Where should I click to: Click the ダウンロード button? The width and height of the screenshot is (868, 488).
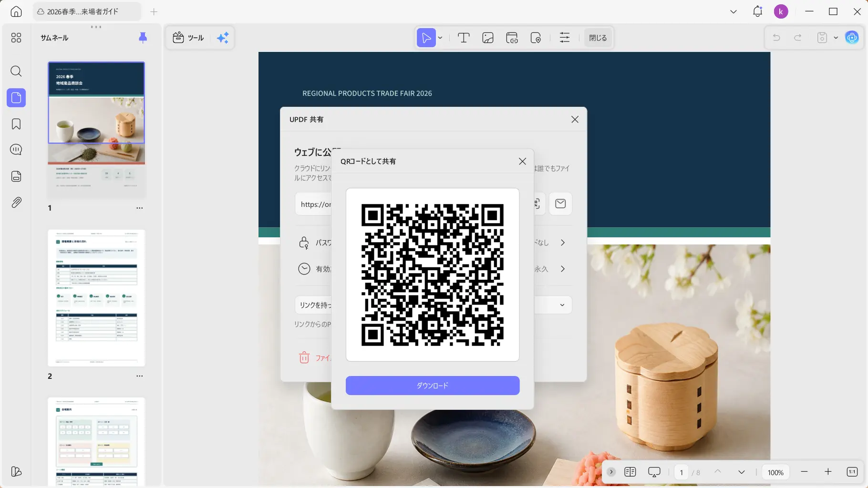pyautogui.click(x=433, y=386)
